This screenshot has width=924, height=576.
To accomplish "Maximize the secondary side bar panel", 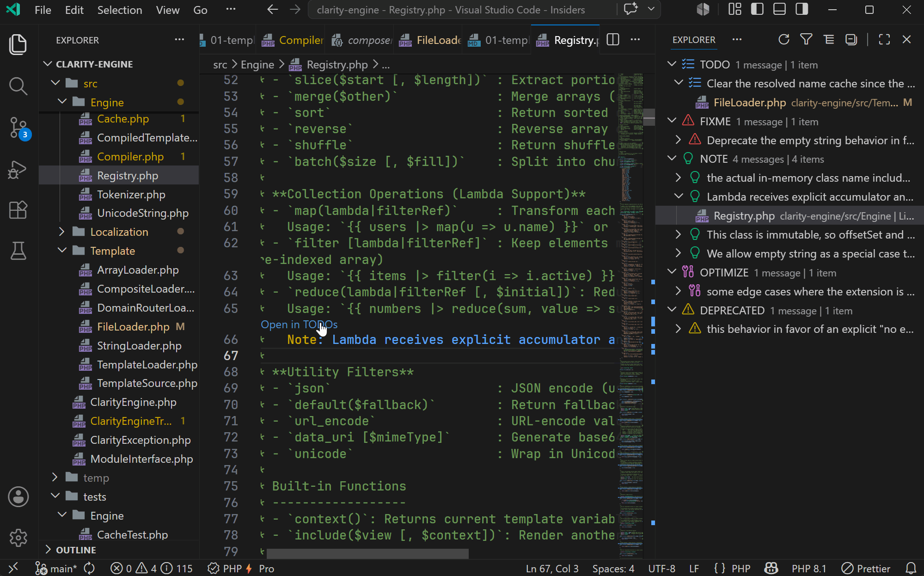I will click(884, 40).
